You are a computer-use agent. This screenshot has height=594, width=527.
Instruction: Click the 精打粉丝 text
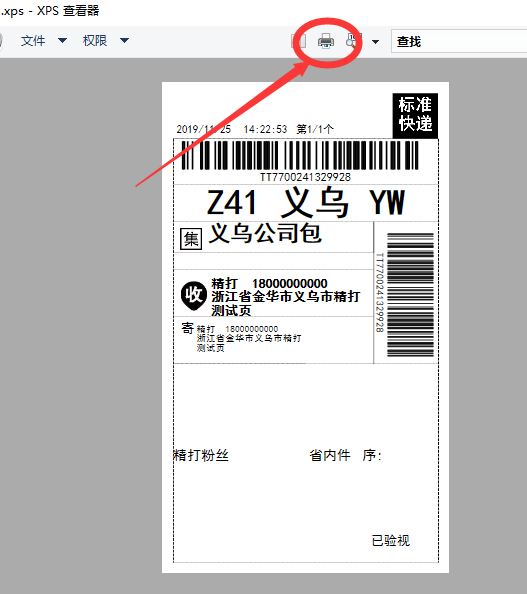[x=201, y=455]
